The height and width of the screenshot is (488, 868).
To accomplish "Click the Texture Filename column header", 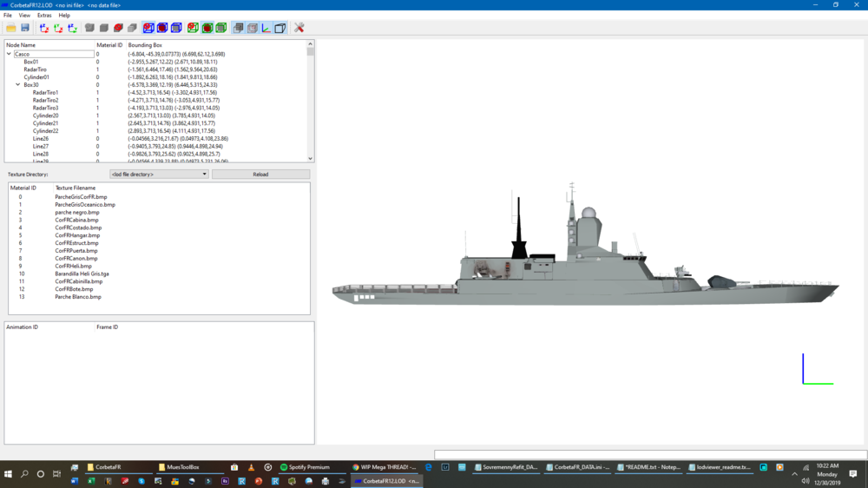I will pyautogui.click(x=76, y=188).
